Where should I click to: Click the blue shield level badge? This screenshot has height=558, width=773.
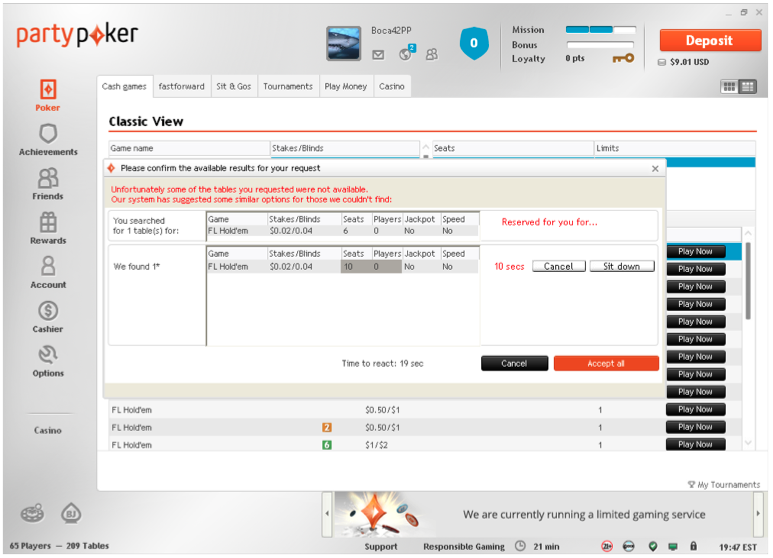point(474,43)
